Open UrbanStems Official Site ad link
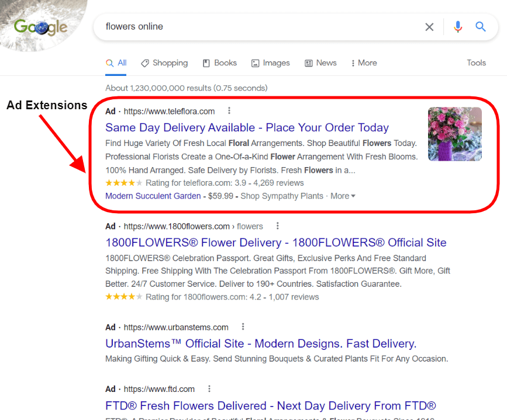Screen dimensions: 507x420 (261, 343)
